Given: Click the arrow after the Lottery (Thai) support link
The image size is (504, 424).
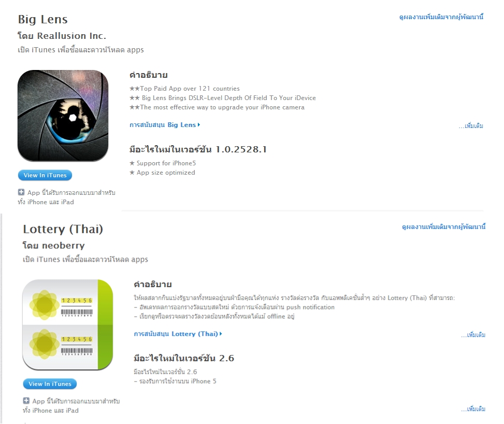Looking at the screenshot, I should [221, 334].
